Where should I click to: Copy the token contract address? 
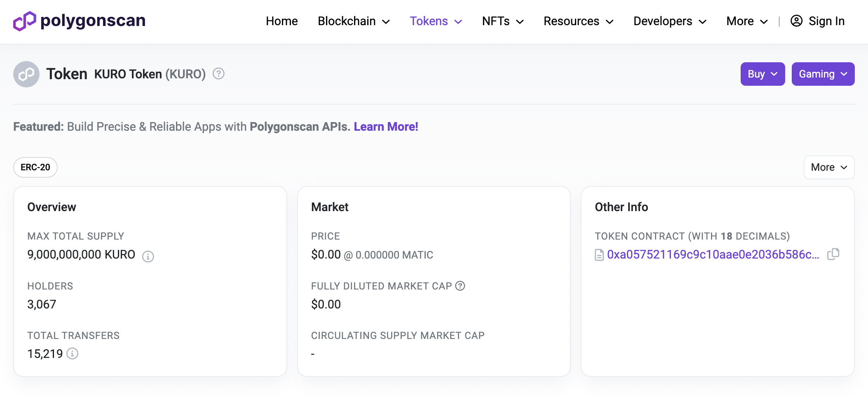[833, 254]
